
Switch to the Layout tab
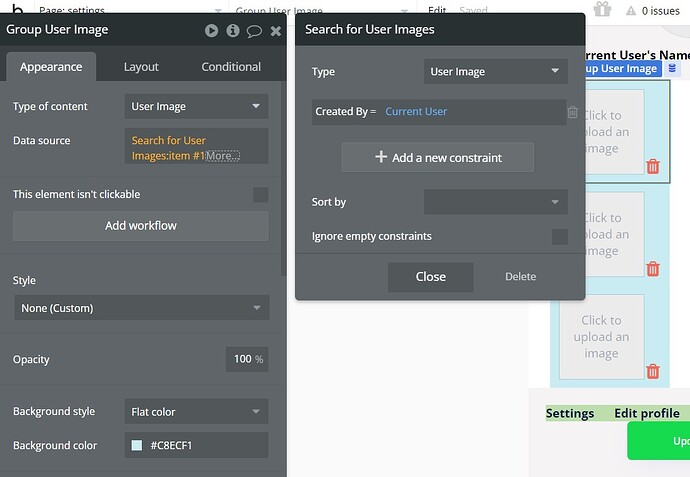coord(141,67)
